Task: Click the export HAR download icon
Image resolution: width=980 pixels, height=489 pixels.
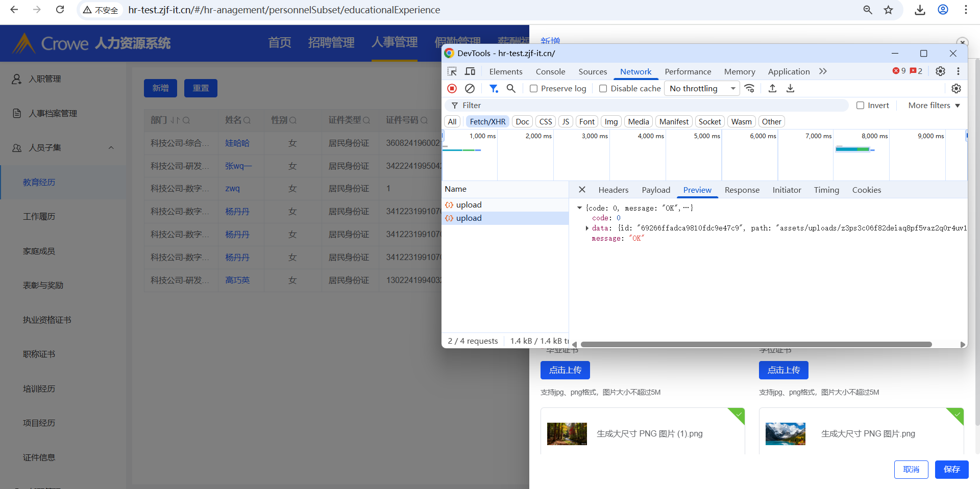Action: click(x=790, y=89)
